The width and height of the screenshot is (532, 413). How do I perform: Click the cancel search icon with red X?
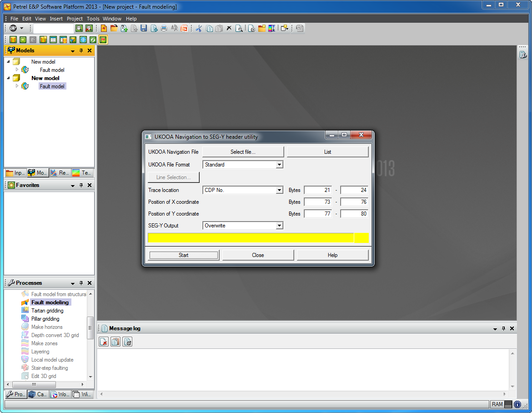click(89, 29)
